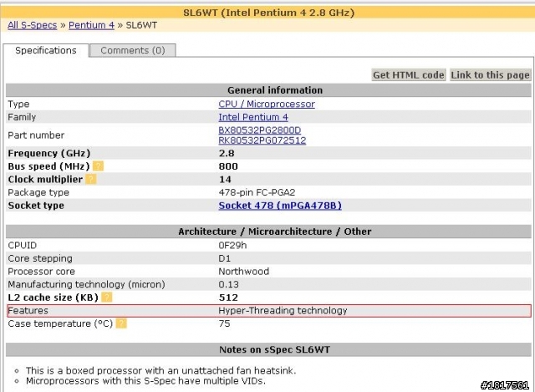Open the Comments (0) tab
535x392 pixels.
tap(133, 50)
